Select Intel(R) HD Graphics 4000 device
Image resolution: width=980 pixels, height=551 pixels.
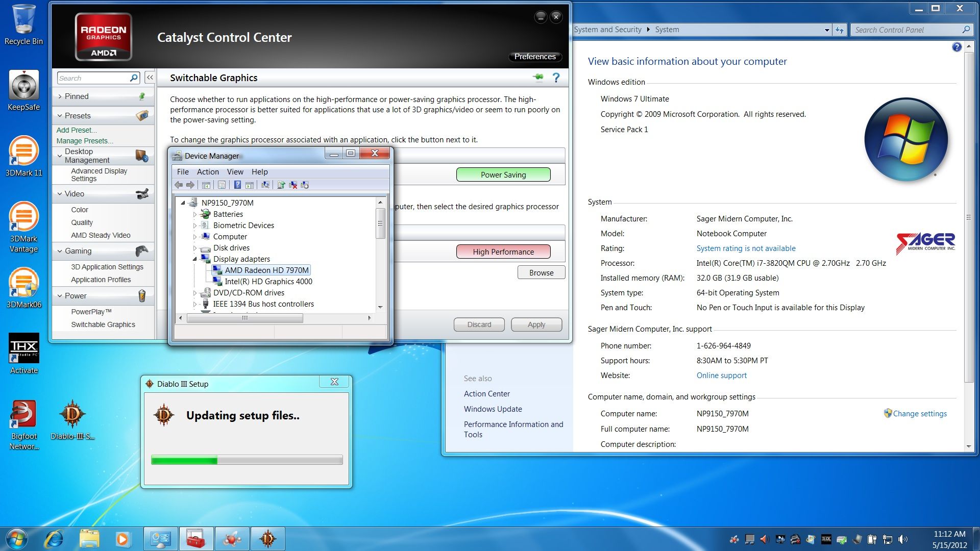[262, 282]
